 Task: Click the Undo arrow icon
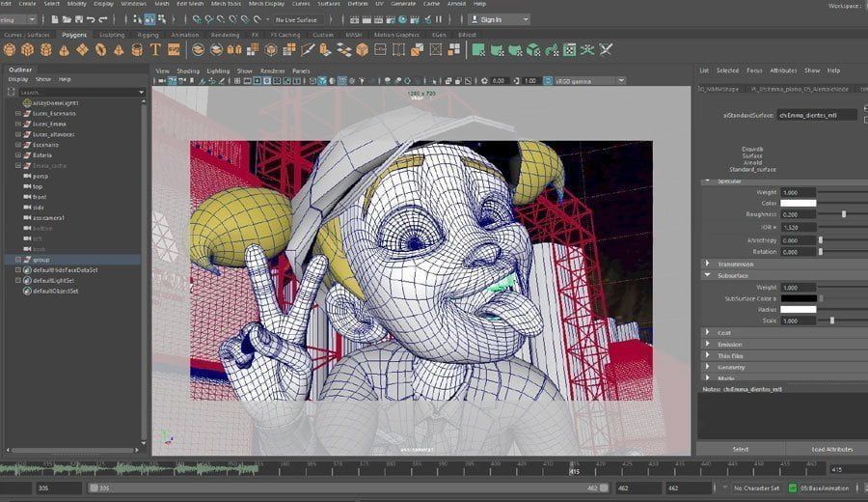coord(91,19)
